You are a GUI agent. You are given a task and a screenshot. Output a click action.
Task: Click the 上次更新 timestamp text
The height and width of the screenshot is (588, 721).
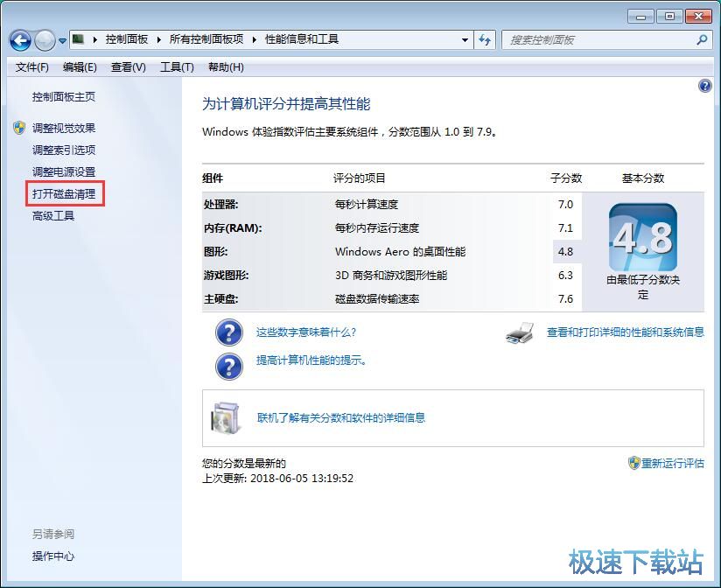(x=277, y=478)
